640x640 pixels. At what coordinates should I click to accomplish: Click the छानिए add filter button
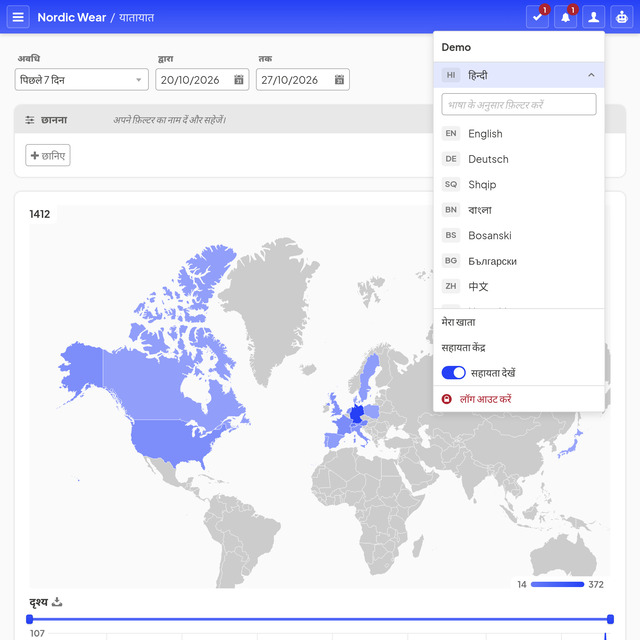(x=48, y=155)
